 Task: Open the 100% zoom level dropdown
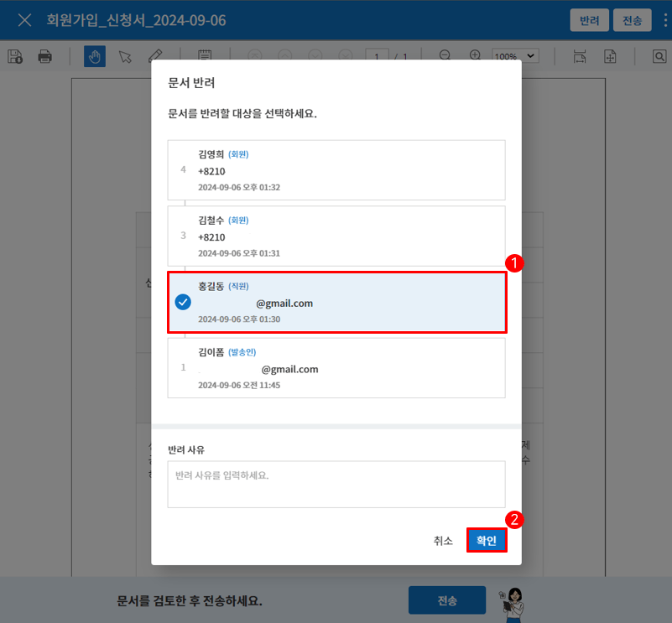pos(515,55)
